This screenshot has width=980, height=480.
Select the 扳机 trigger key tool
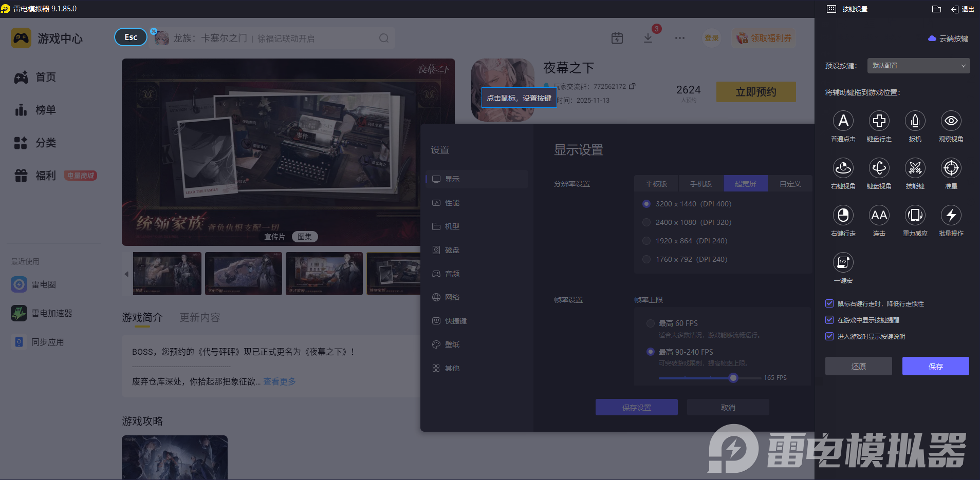(915, 121)
